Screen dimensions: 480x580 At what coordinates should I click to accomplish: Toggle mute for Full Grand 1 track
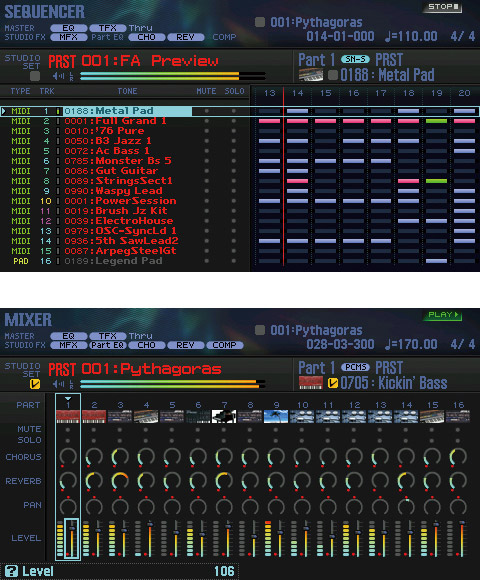tap(206, 121)
